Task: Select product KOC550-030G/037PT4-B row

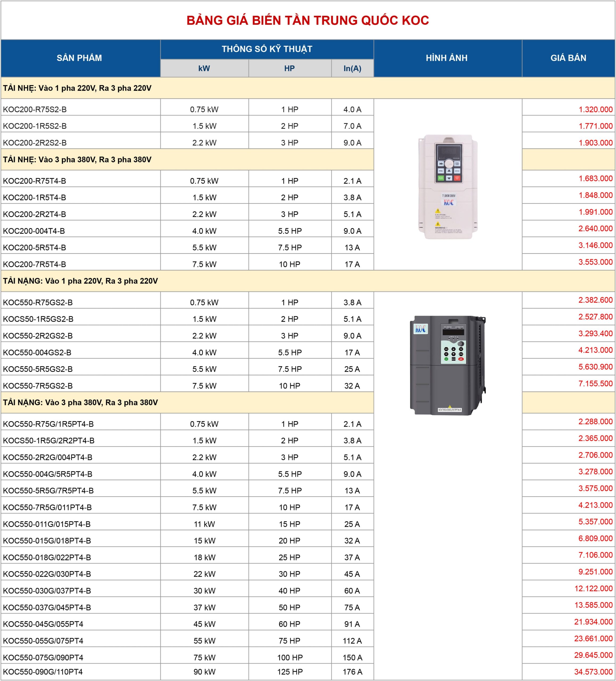Action: pyautogui.click(x=47, y=591)
